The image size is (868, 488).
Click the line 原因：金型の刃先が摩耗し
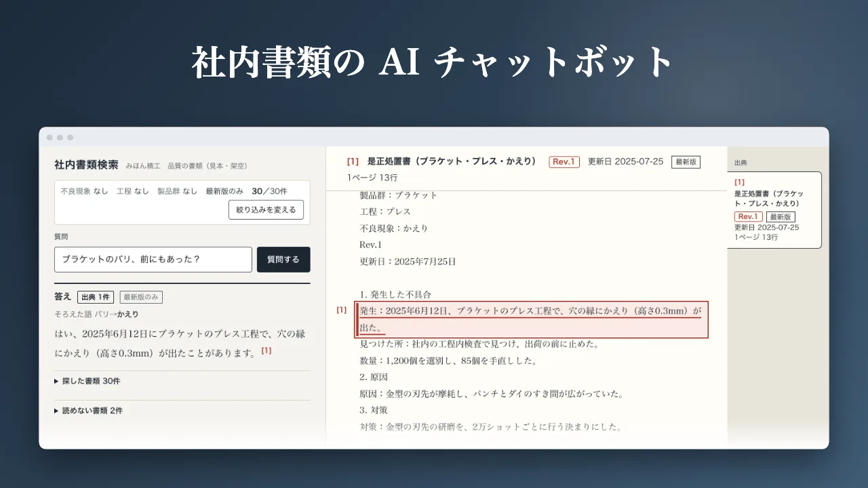(492, 394)
